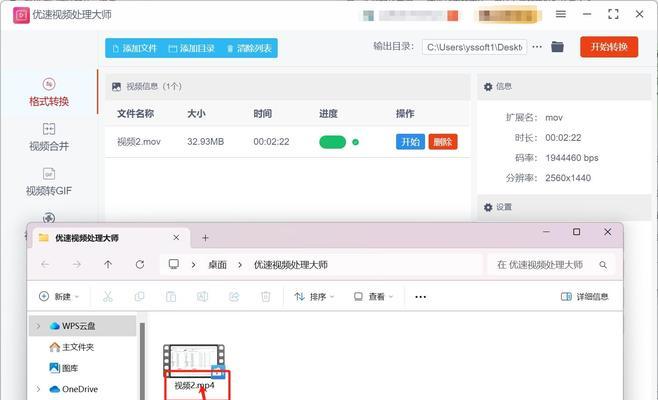The width and height of the screenshot is (658, 400).
Task: Select 图库 in the navigation pane
Action: tap(64, 368)
